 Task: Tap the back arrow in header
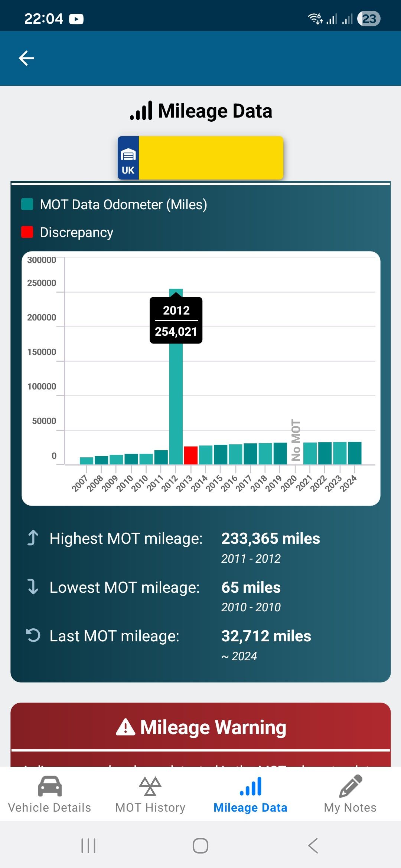coord(26,58)
